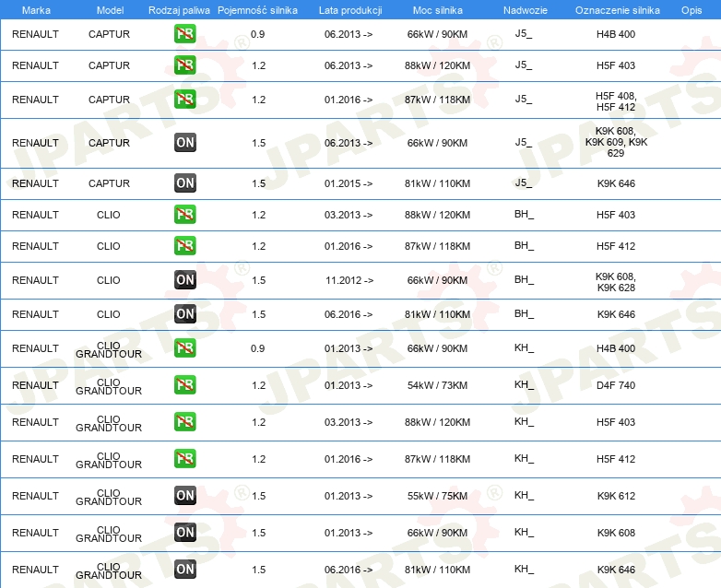Click petrol icon in Clio Grandtour H4B 400 row
The width and height of the screenshot is (721, 588).
184,348
